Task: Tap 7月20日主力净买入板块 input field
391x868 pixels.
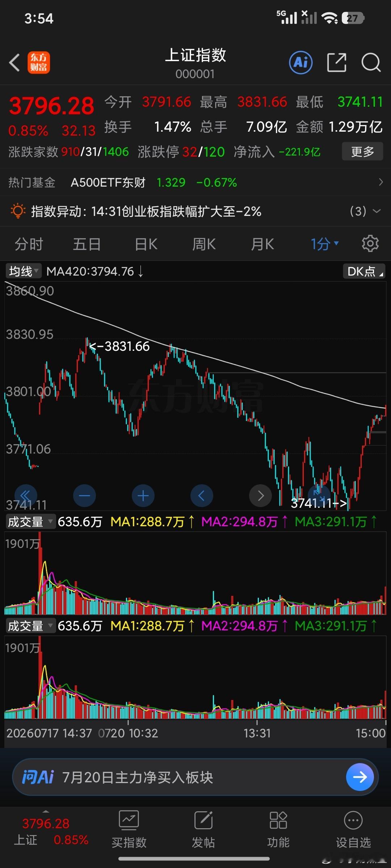Action: [x=195, y=777]
